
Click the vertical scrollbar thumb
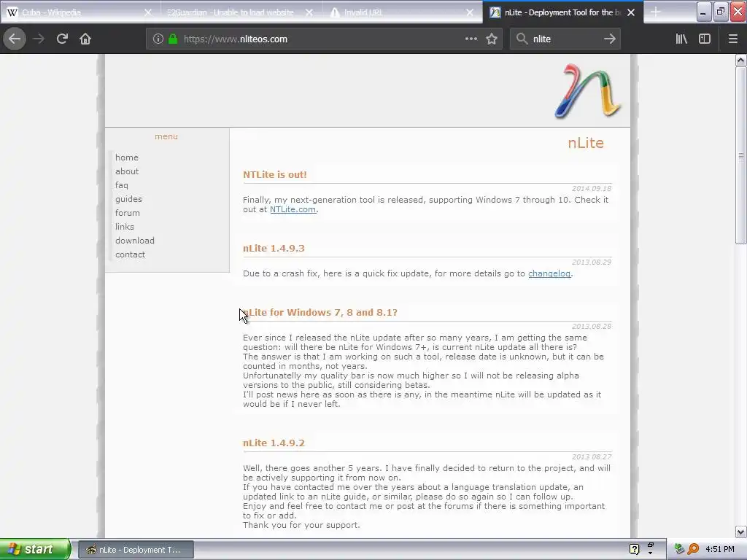pyautogui.click(x=741, y=156)
